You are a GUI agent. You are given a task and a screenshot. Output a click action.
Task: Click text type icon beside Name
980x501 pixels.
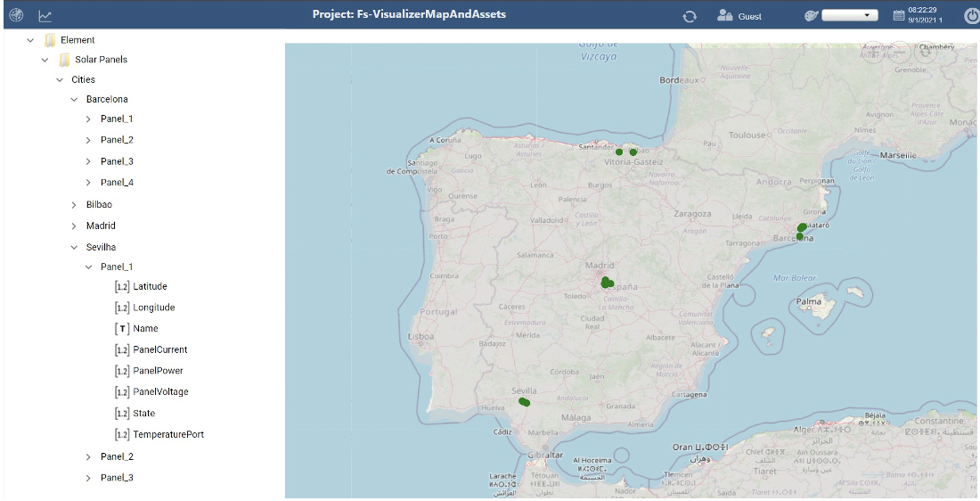coord(122,328)
